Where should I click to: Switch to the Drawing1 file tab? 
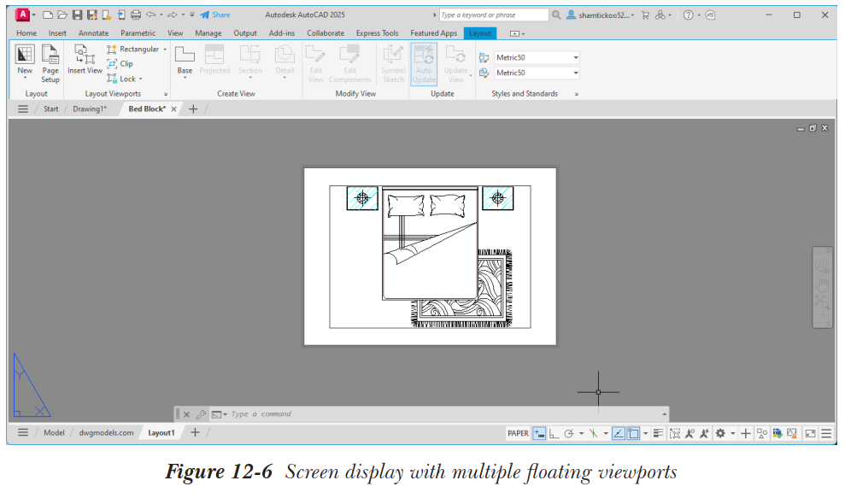[x=90, y=108]
